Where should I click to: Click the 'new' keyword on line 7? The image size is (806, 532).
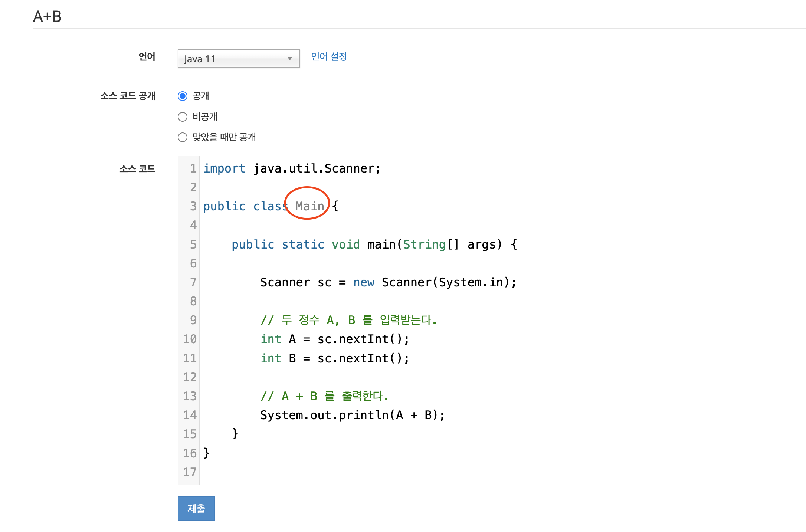pyautogui.click(x=364, y=282)
